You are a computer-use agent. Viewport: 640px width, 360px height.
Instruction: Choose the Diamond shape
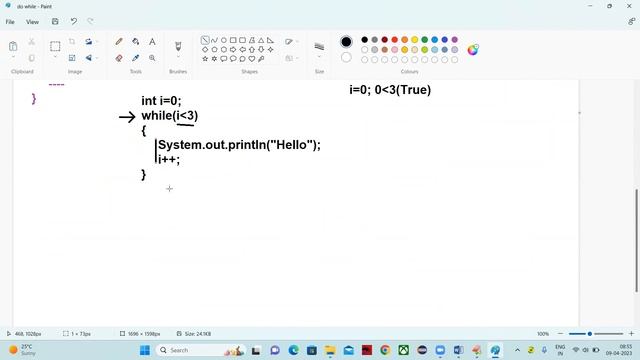pyautogui.click(x=205, y=49)
